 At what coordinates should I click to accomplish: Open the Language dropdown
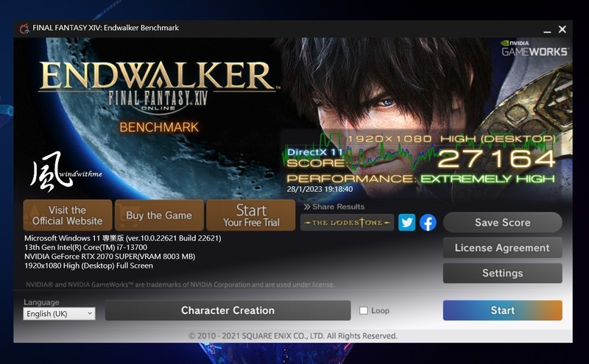[x=59, y=314]
